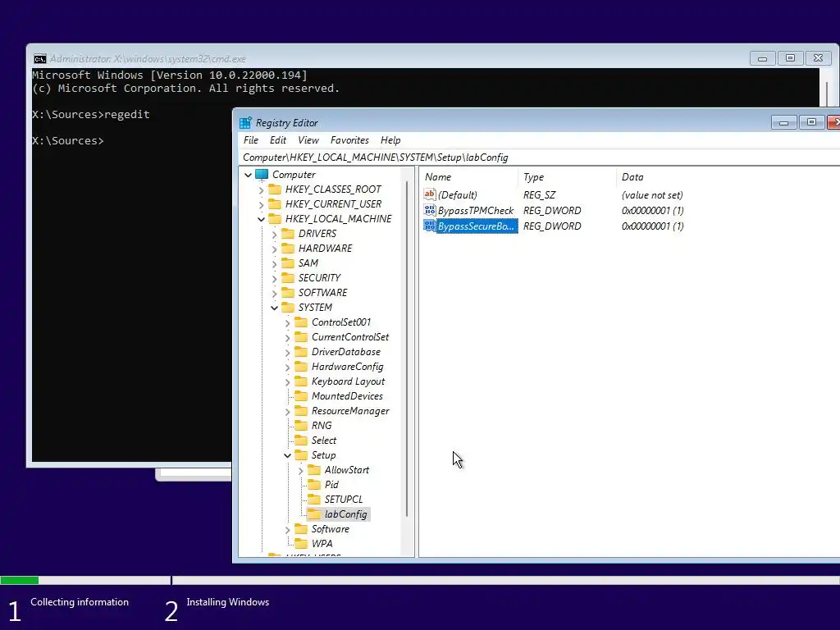Click the installation progress bar

coord(420,580)
